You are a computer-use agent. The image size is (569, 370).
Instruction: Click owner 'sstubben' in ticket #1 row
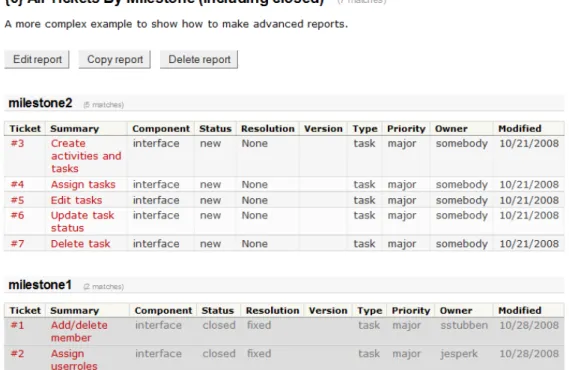coord(464,325)
